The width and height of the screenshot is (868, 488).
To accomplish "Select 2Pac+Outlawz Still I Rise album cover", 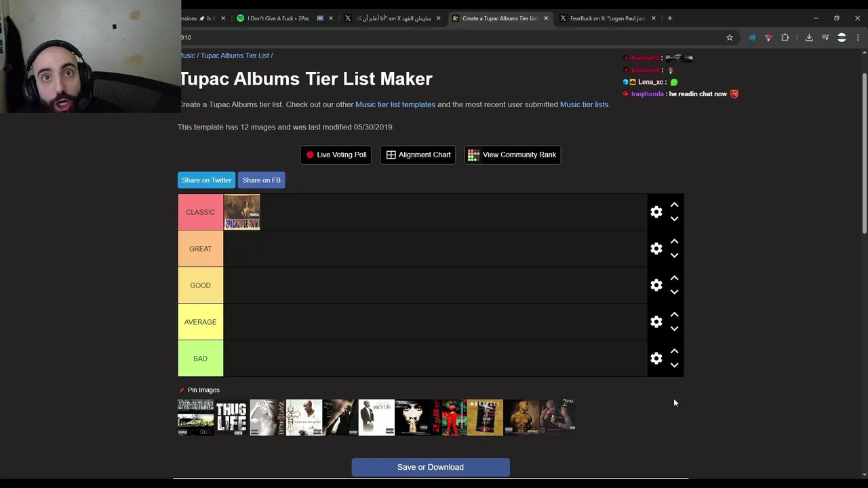I will [195, 418].
